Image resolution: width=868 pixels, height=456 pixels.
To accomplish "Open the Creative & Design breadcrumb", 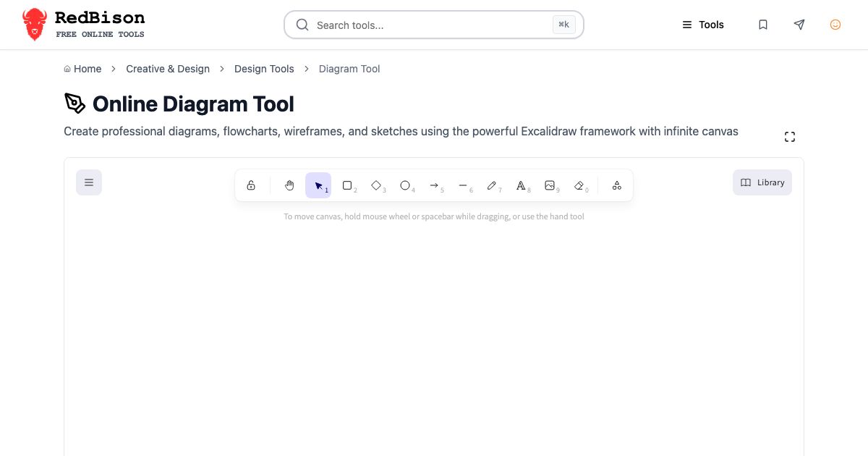I will [x=168, y=69].
